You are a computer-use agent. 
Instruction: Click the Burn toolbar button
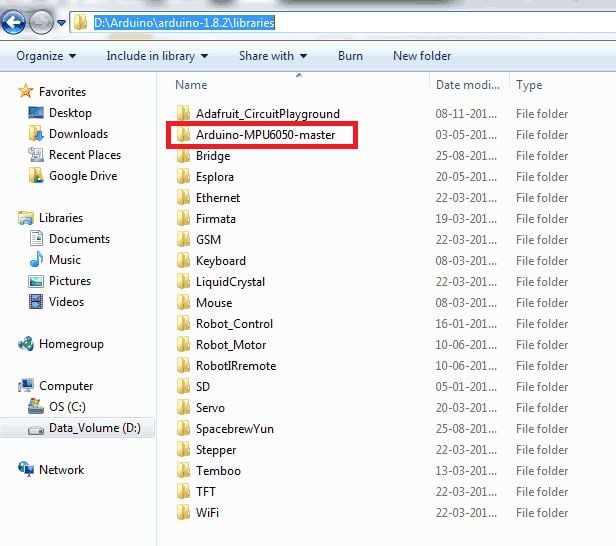point(350,56)
